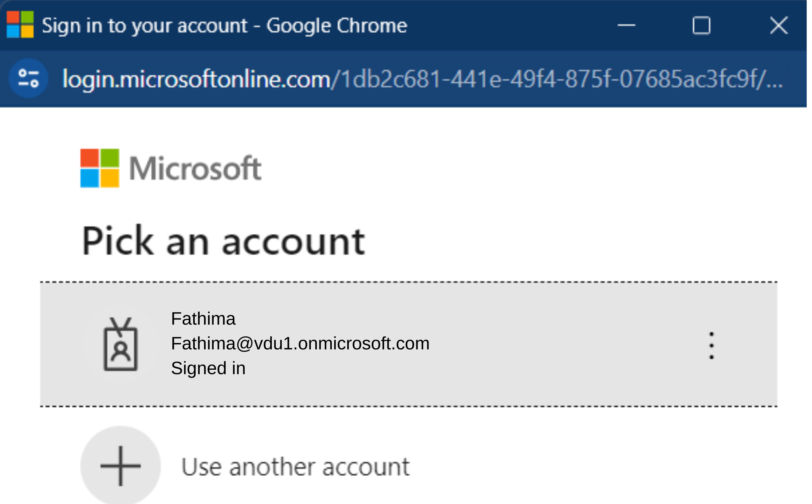Click the Use another account label text
Screen dimensions: 812x504
tap(295, 467)
